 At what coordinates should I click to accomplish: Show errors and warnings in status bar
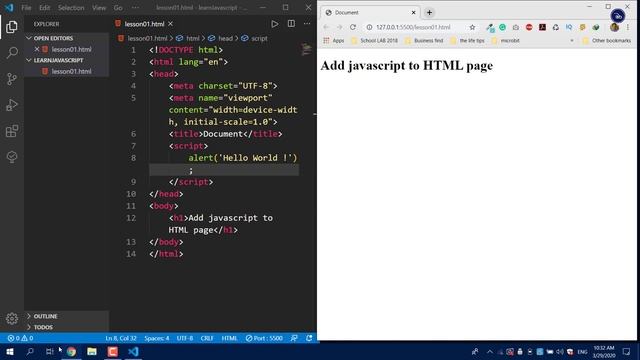20,338
